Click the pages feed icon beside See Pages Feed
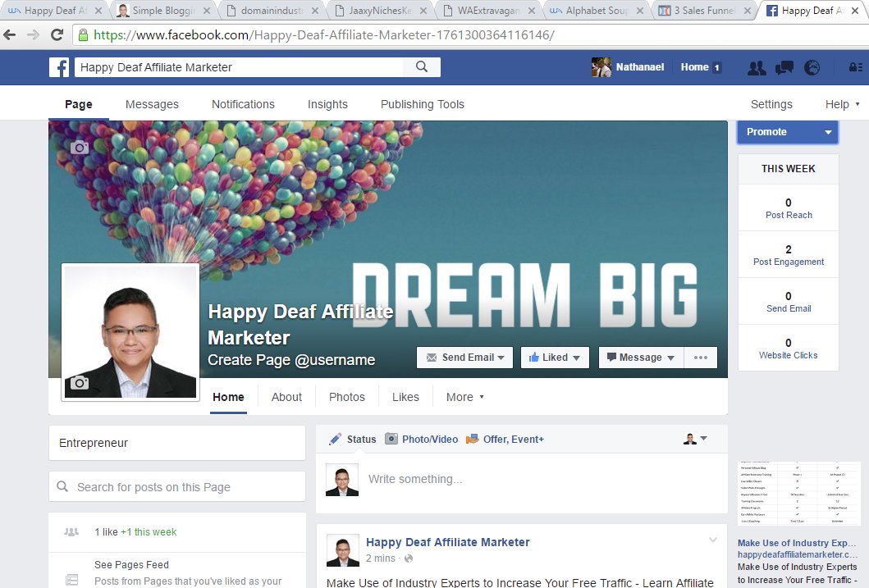869x588 pixels. [71, 580]
